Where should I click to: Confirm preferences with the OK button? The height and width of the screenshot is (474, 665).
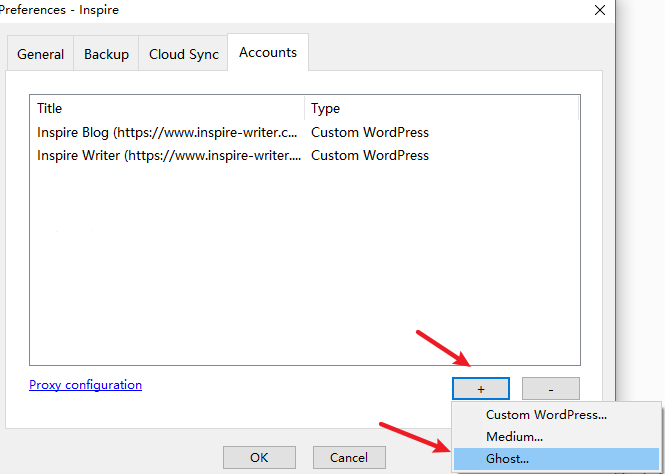259,457
